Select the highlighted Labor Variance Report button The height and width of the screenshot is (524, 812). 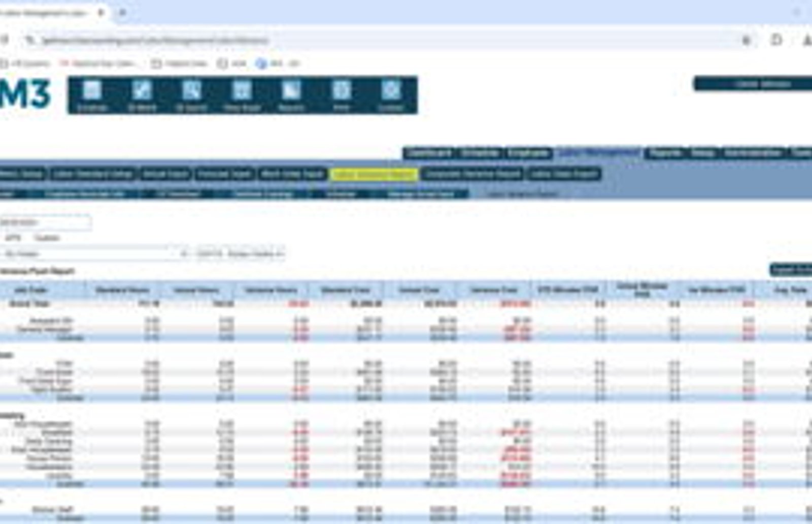point(374,174)
